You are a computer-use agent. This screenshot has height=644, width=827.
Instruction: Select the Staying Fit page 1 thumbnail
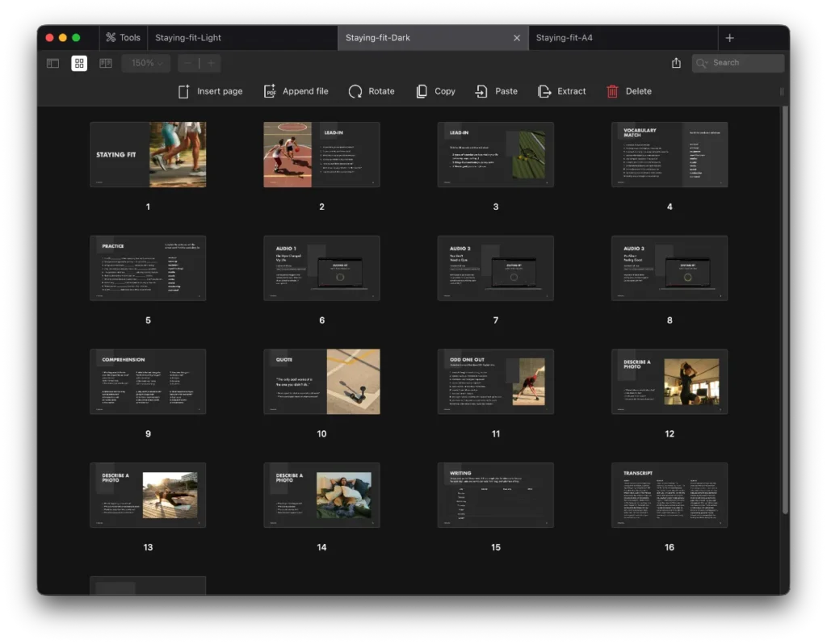(148, 155)
